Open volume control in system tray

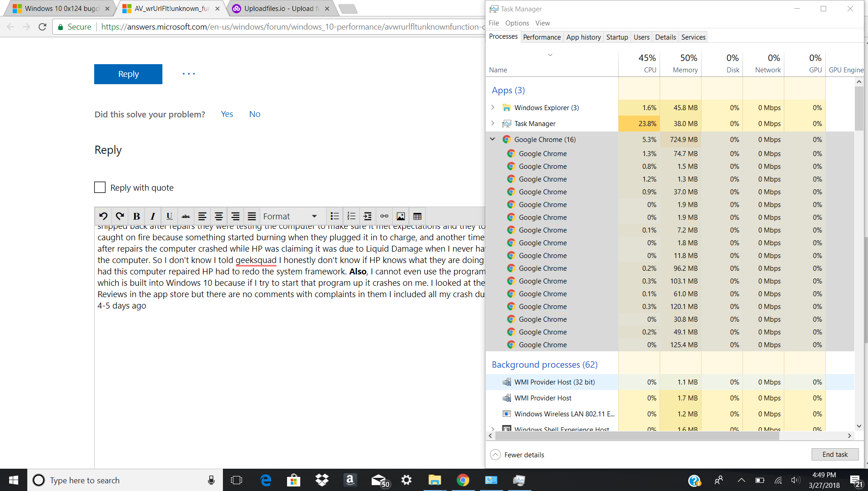pyautogui.click(x=795, y=480)
